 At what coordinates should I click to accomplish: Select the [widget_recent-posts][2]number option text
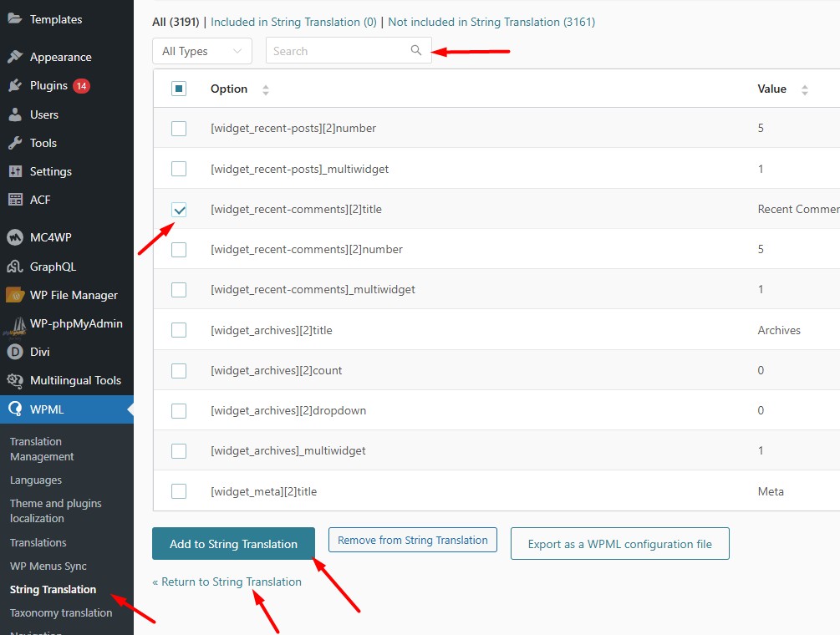tap(293, 129)
